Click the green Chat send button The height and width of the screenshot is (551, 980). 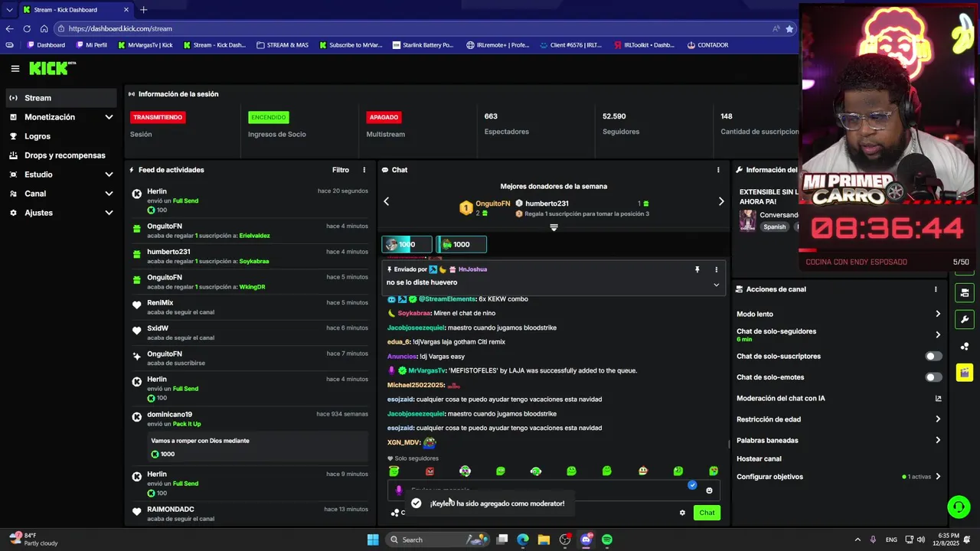coord(707,513)
